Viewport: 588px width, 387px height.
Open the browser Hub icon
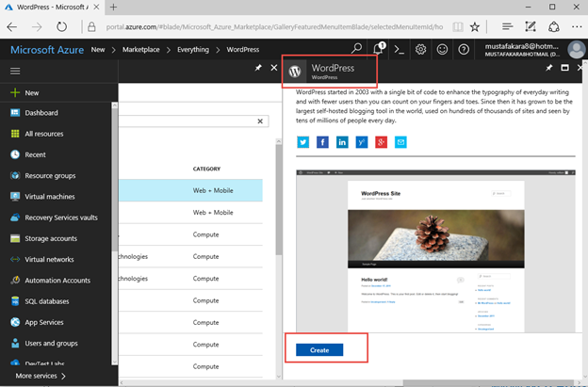[x=507, y=26]
